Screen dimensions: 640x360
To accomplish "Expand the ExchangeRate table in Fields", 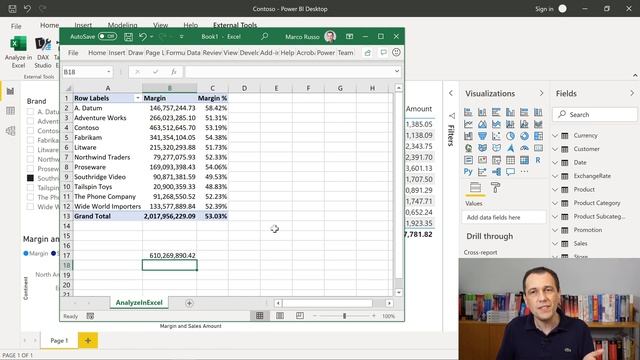I will 555,176.
